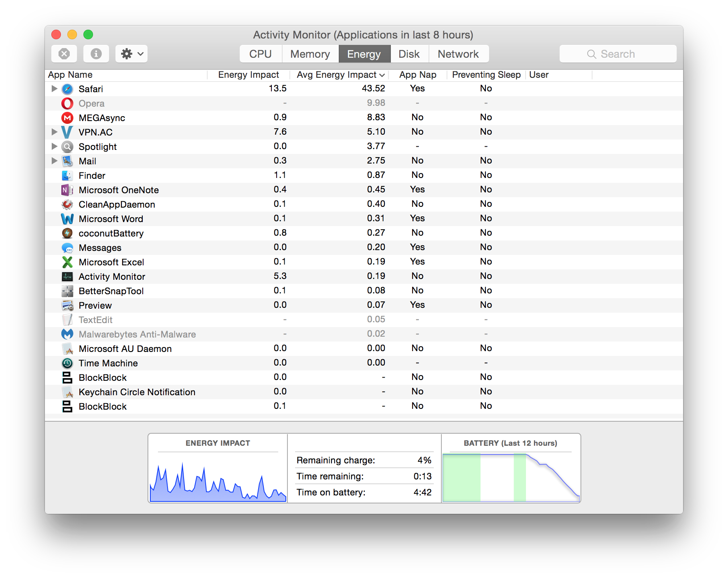728x578 pixels.
Task: Switch to the CPU tab
Action: (261, 54)
